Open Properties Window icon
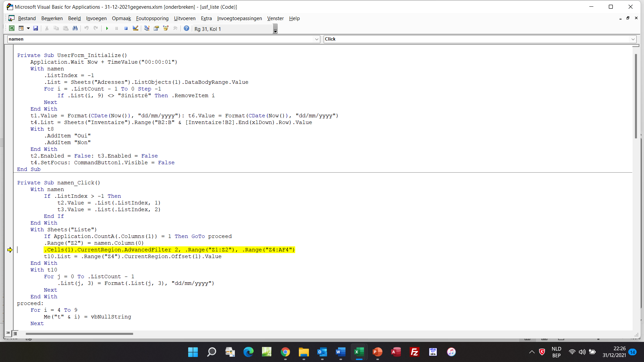Image resolution: width=644 pixels, height=362 pixels. (156, 28)
